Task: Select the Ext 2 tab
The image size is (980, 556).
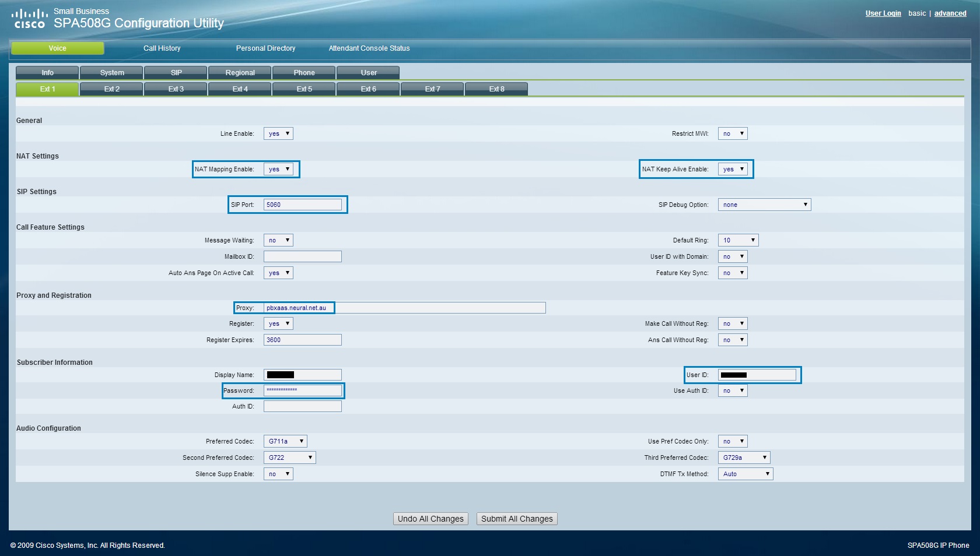Action: pyautogui.click(x=111, y=89)
